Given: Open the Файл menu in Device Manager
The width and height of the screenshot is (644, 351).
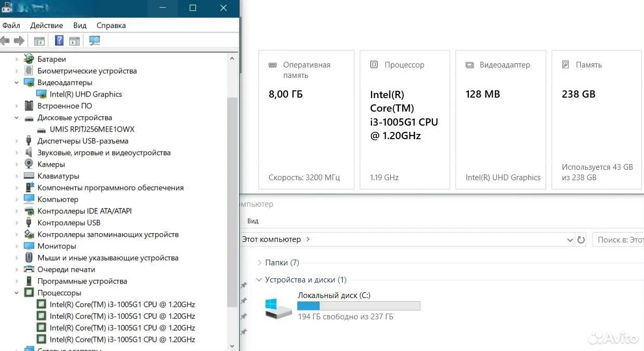Looking at the screenshot, I should click(11, 25).
